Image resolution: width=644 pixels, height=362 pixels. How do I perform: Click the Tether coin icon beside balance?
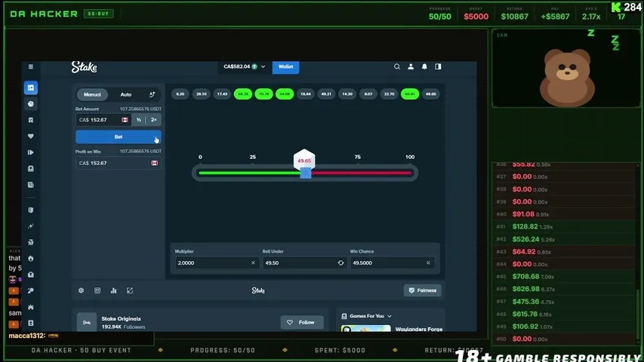[254, 66]
